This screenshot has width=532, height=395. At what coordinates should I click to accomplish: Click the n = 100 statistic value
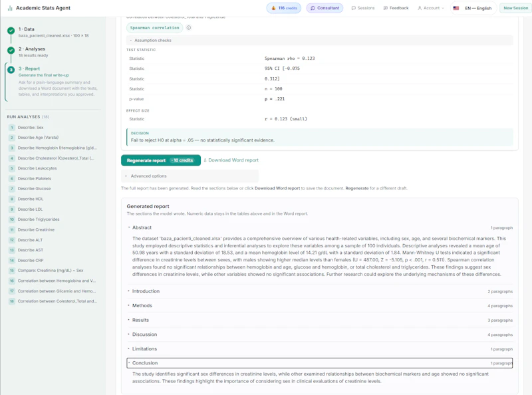click(x=273, y=88)
